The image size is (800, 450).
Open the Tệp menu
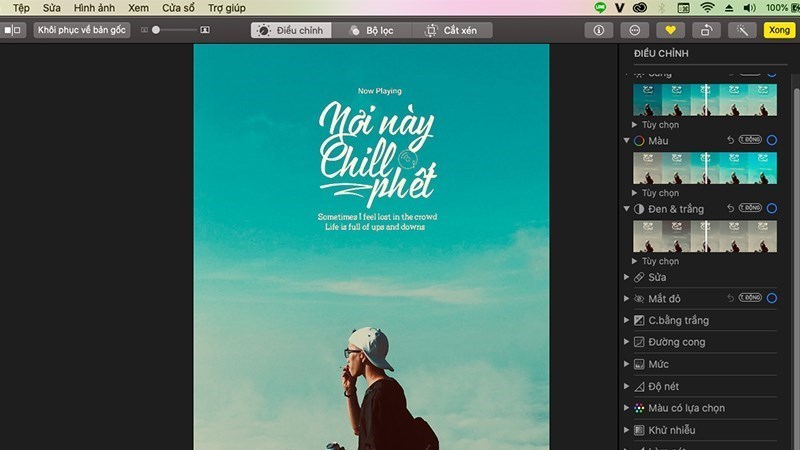tap(21, 8)
